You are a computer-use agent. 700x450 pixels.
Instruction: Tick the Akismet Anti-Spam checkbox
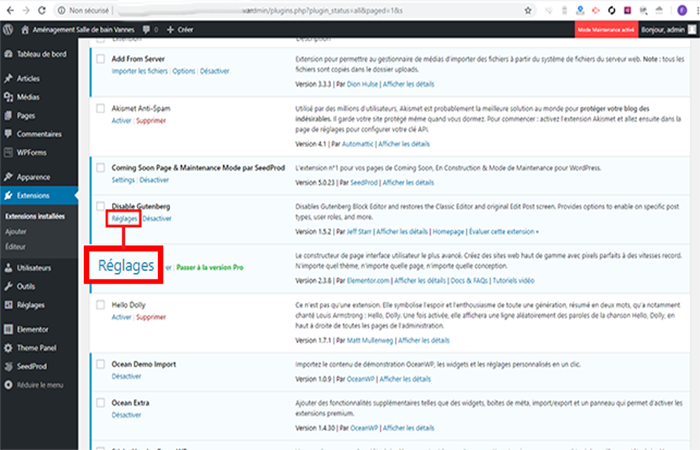tap(101, 108)
